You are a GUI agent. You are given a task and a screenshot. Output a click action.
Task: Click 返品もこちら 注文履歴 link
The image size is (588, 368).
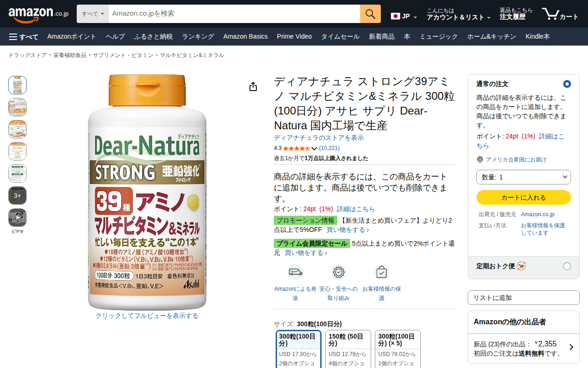pos(516,14)
